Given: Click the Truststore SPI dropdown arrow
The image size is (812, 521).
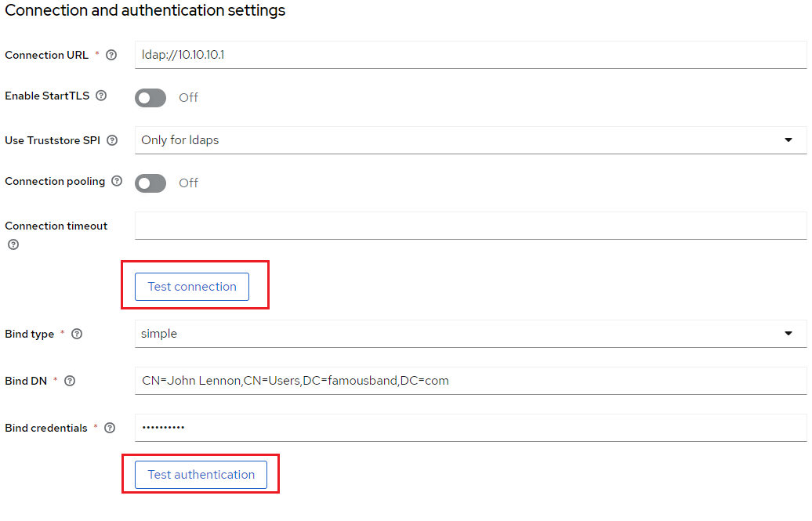Looking at the screenshot, I should coord(788,140).
